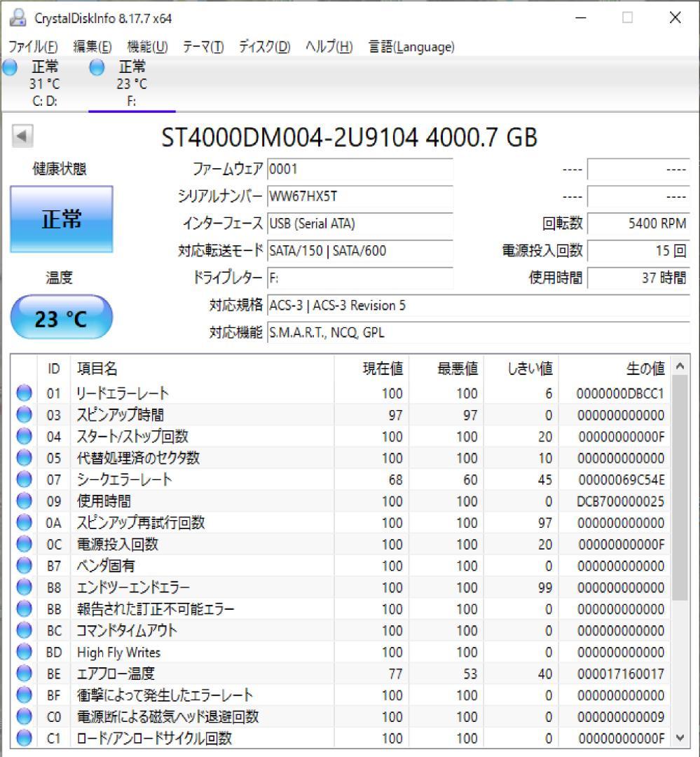Viewport: 700px width, 757px height.
Task: Click the status dot beside コマンドタイムアウト
Action: tap(23, 631)
